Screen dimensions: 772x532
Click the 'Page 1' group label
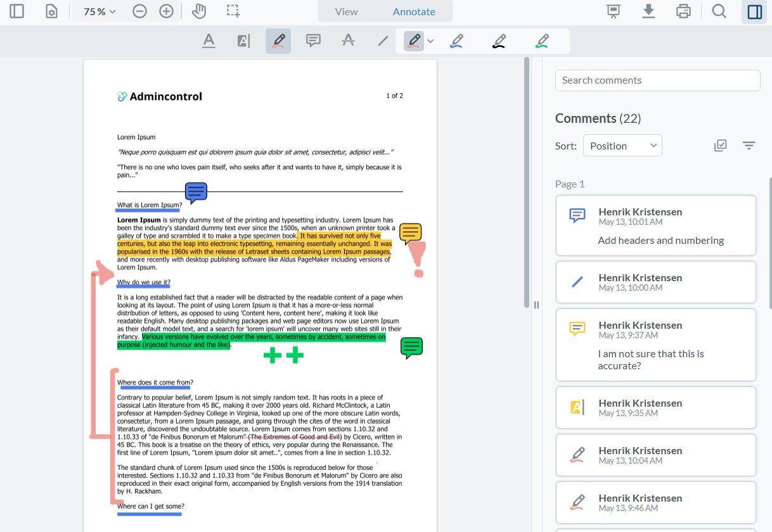[x=570, y=184]
